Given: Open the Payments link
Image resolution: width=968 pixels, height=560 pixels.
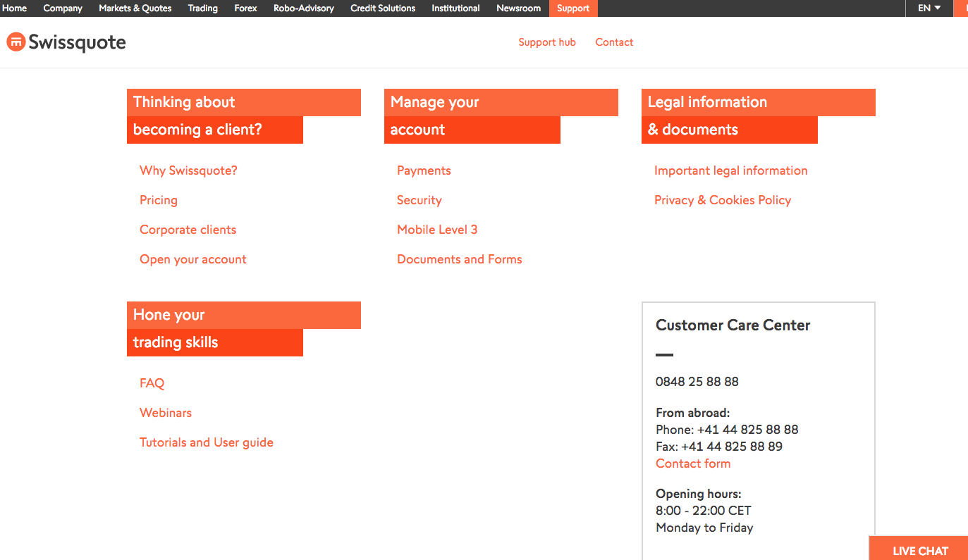Looking at the screenshot, I should point(424,170).
